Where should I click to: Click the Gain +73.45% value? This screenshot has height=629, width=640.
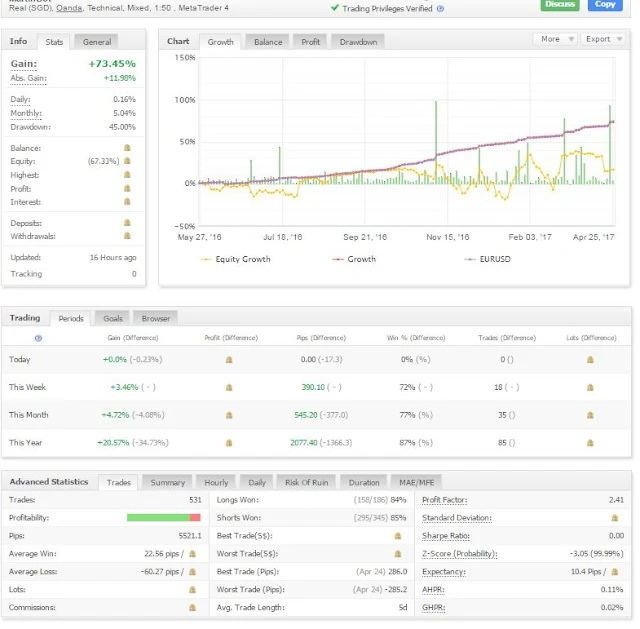click(112, 64)
